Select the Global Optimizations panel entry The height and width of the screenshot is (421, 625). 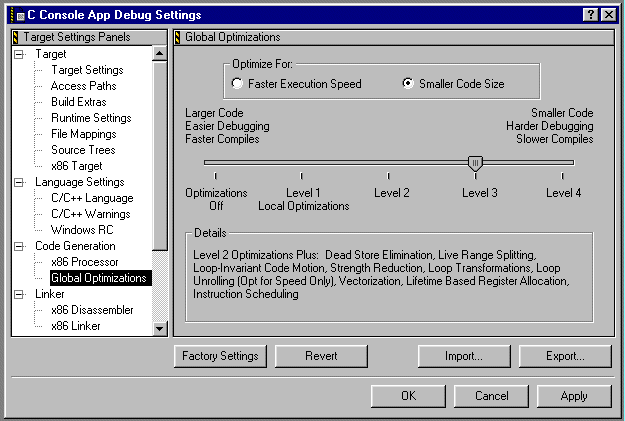point(100,278)
